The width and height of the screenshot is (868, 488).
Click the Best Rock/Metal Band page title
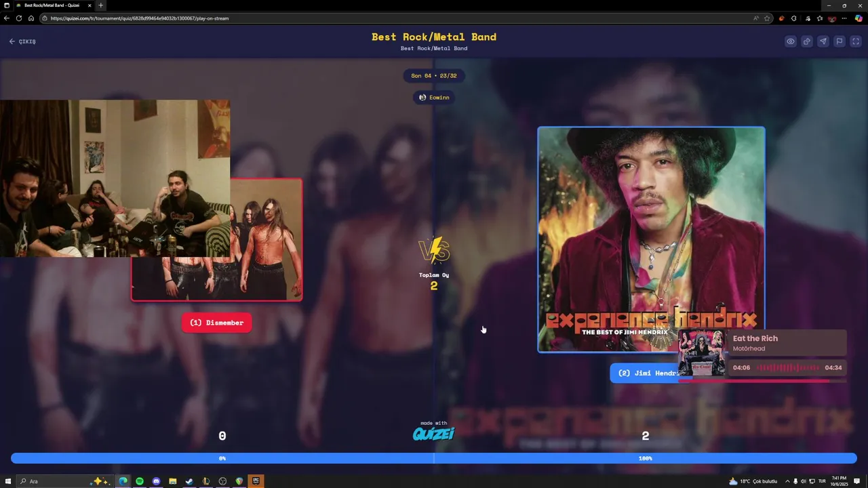coord(434,37)
